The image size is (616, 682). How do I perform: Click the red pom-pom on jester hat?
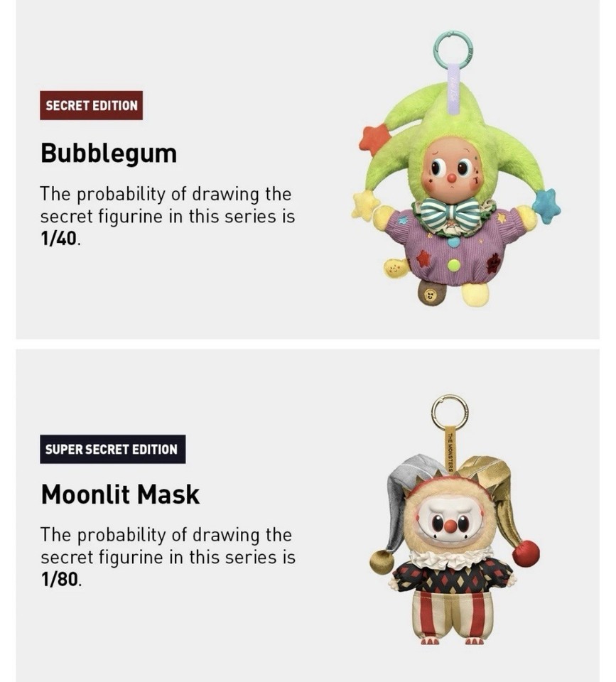526,553
